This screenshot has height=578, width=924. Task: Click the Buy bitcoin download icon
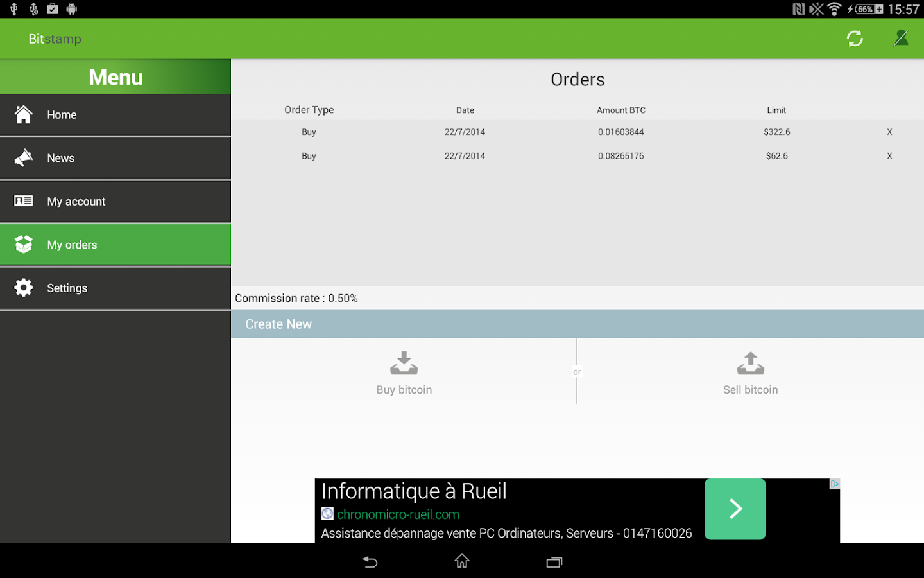404,363
